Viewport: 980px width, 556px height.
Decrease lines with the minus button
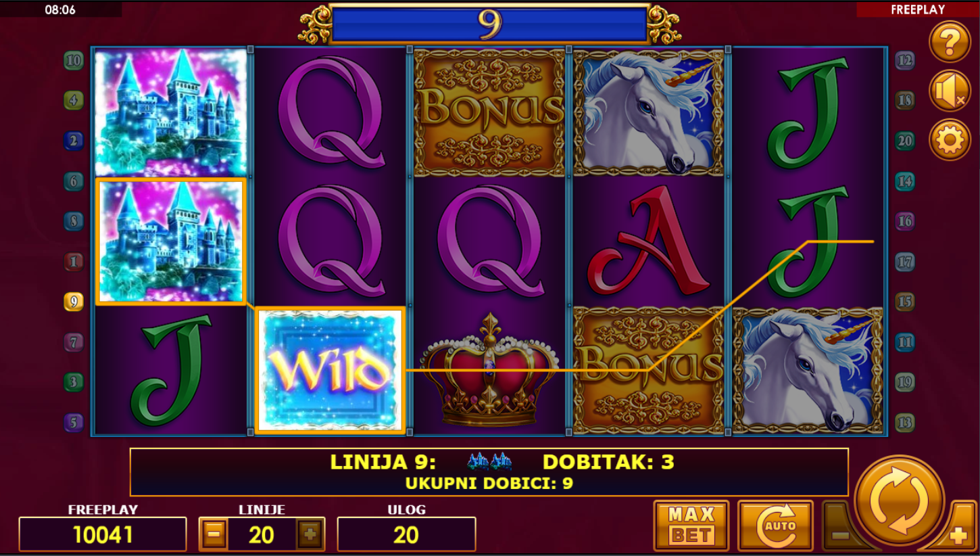pos(214,535)
